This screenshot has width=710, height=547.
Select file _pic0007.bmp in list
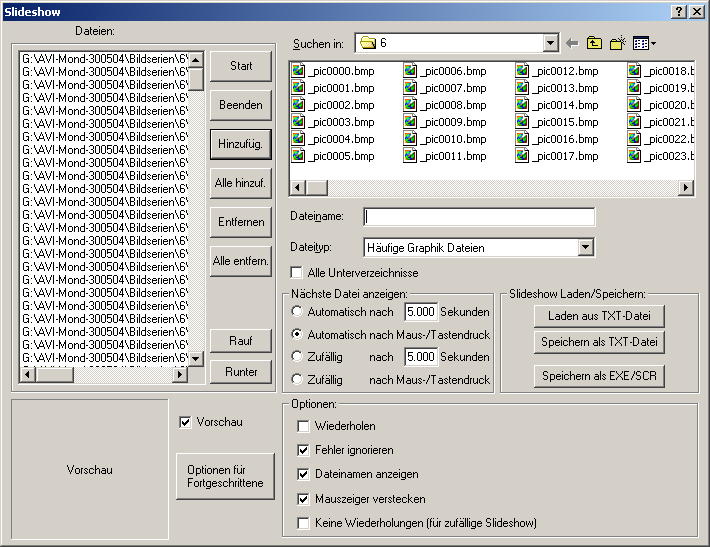click(451, 88)
